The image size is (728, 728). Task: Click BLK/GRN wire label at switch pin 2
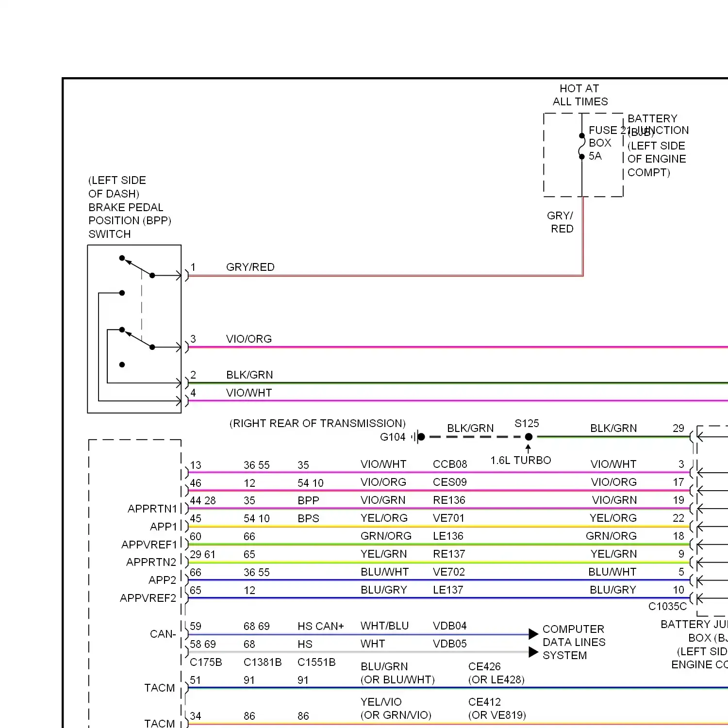tap(249, 375)
